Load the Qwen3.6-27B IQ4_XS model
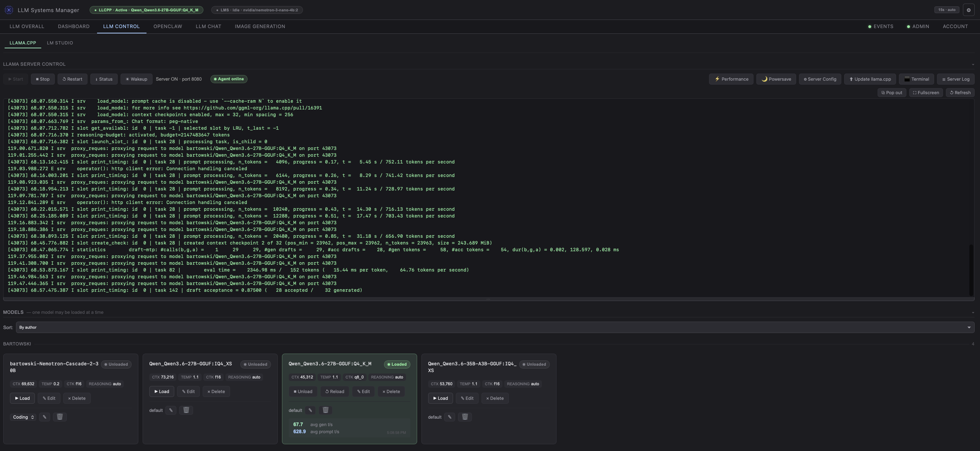The height and width of the screenshot is (451, 980). coord(162,391)
